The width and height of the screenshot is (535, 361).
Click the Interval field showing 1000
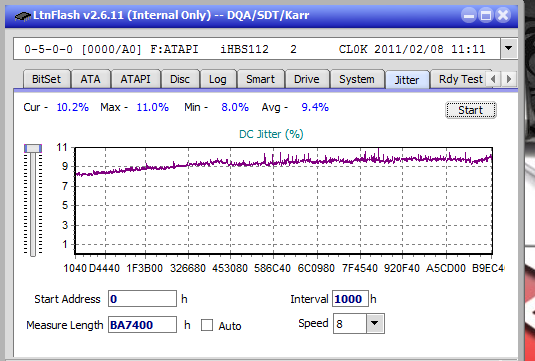[x=350, y=299]
